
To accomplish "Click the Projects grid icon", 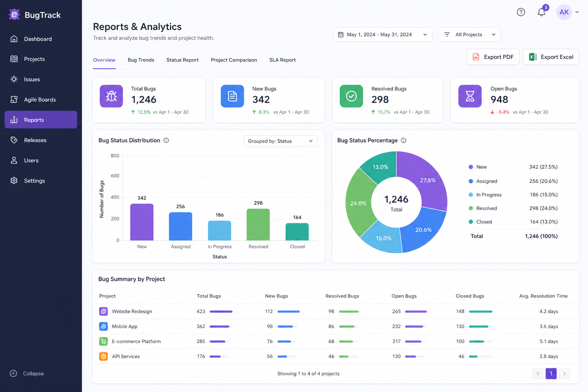I will pyautogui.click(x=14, y=59).
